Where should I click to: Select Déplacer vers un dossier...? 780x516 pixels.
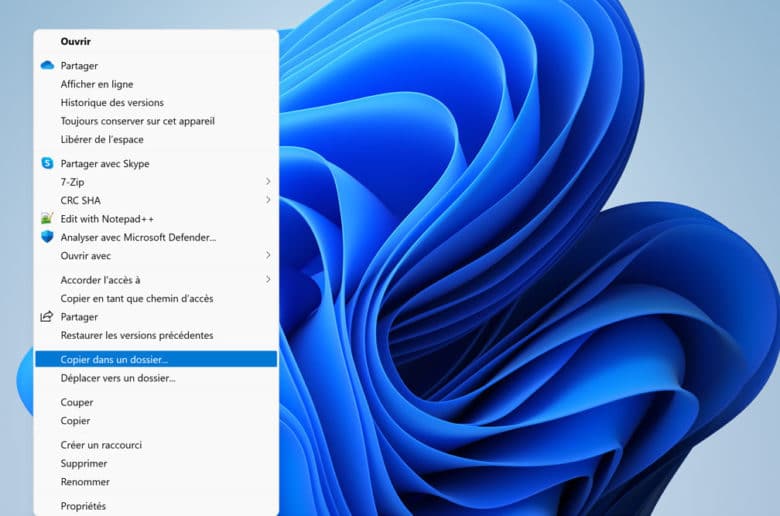[x=117, y=378]
